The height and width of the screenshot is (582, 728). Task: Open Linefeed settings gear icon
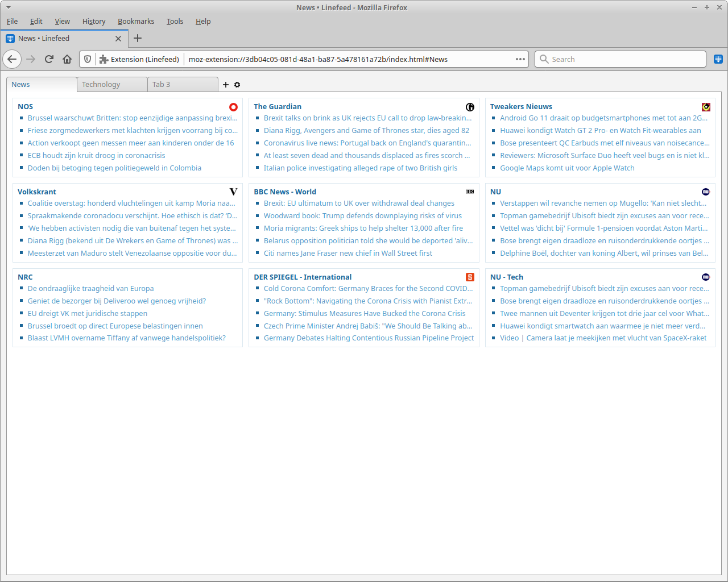pos(237,85)
